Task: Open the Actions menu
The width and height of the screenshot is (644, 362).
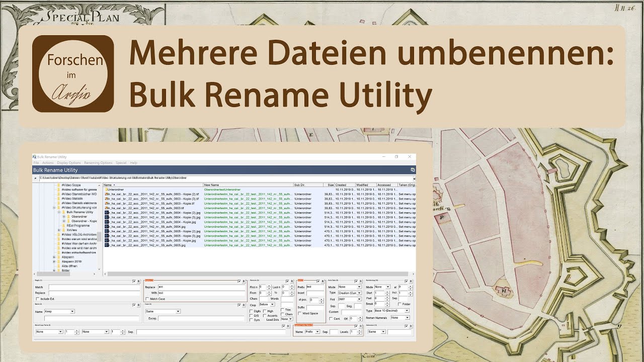Action: (x=48, y=163)
